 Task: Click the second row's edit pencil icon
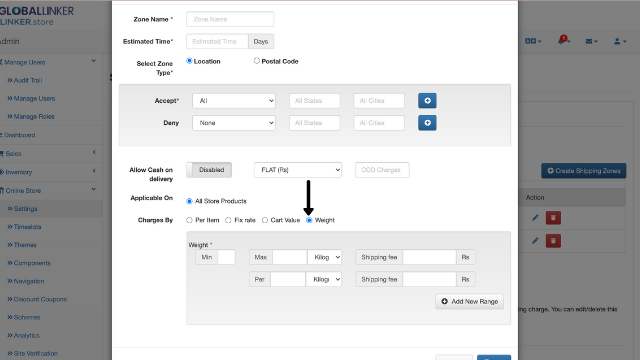coord(535,241)
